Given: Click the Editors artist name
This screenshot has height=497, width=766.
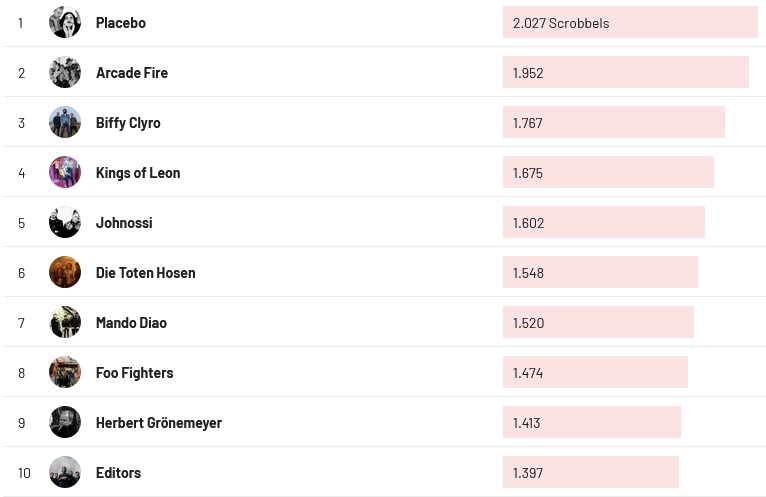Looking at the screenshot, I should pos(118,472).
